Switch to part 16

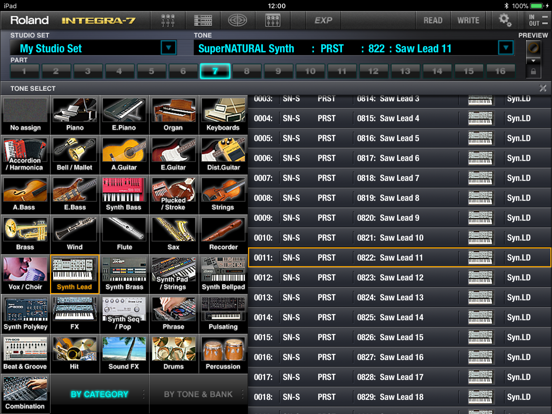(x=501, y=71)
